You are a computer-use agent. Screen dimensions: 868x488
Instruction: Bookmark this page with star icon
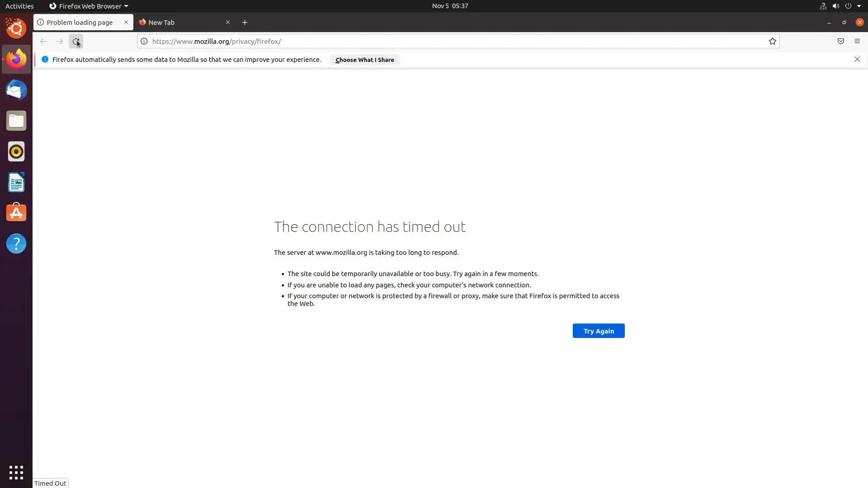click(772, 41)
